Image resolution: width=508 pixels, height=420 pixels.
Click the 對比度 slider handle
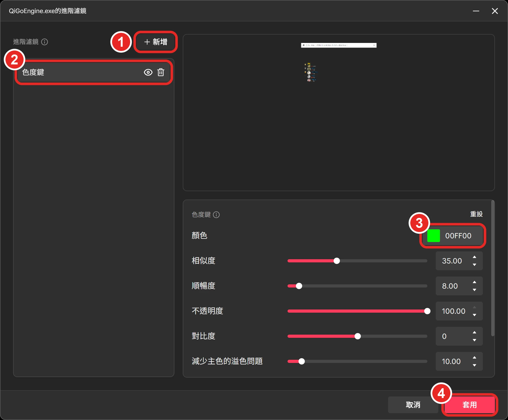357,336
